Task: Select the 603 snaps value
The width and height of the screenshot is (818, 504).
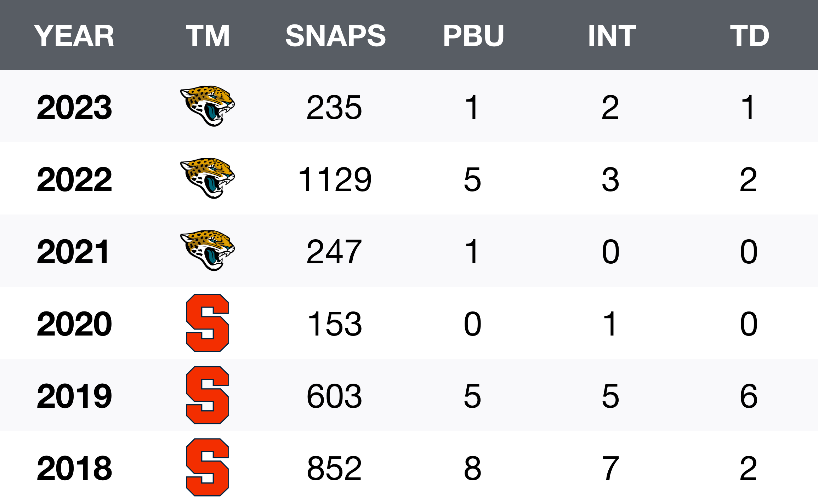Action: click(334, 396)
